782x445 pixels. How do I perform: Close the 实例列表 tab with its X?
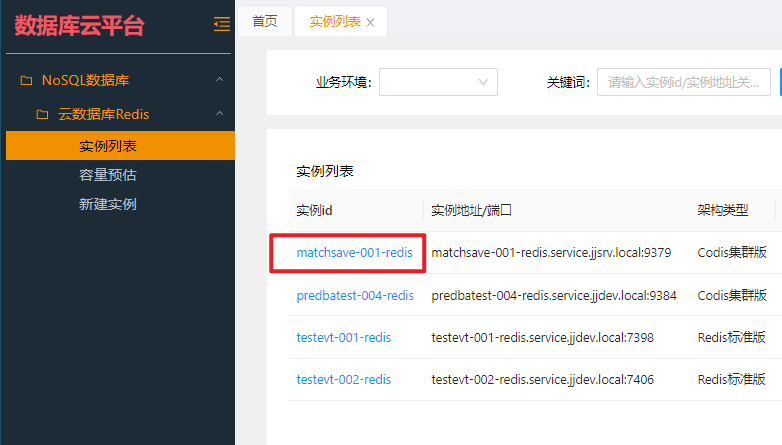click(x=371, y=22)
